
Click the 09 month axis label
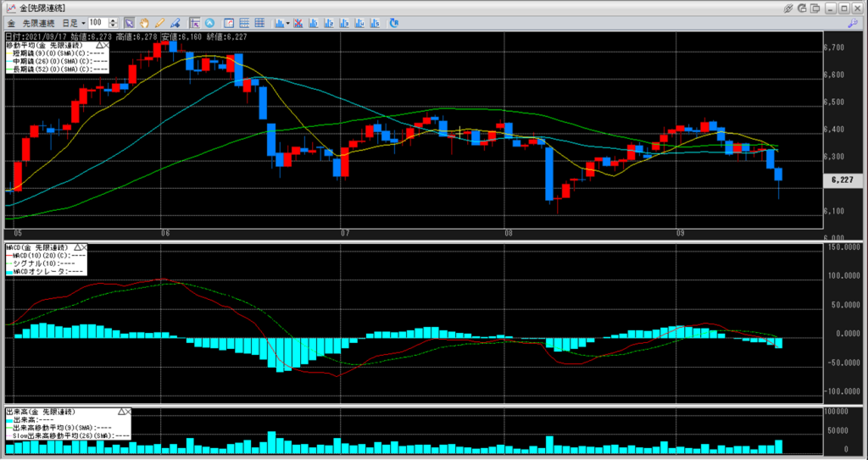pos(682,234)
